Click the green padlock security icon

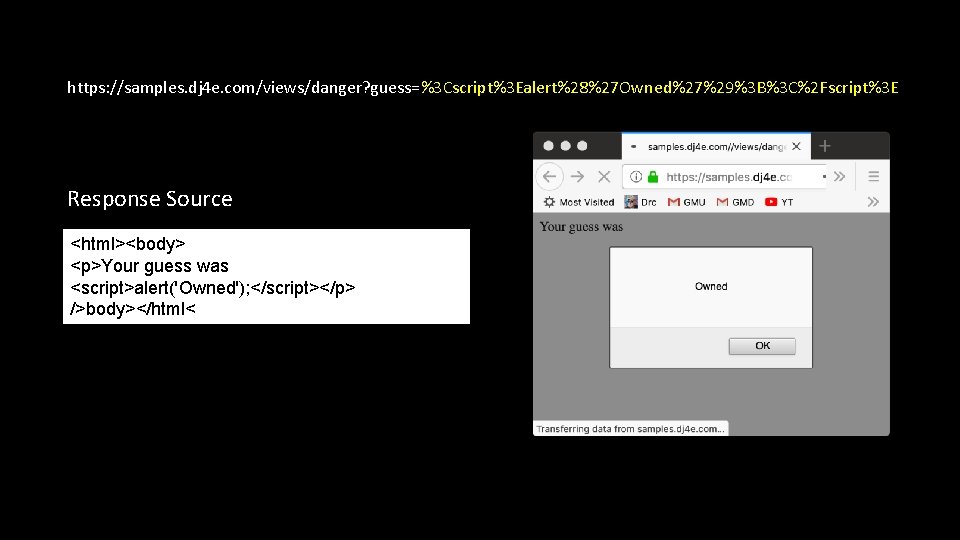pos(653,176)
